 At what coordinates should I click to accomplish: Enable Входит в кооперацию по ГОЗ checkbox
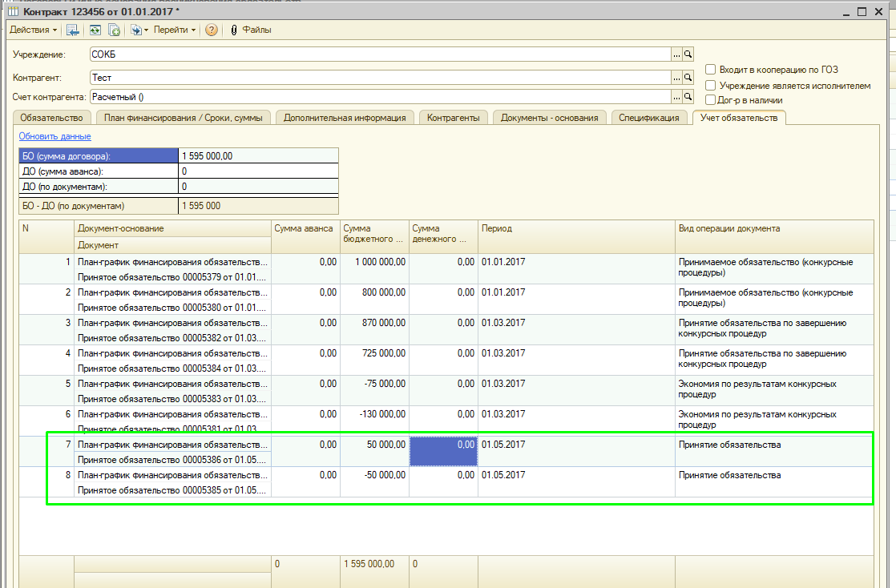point(710,70)
